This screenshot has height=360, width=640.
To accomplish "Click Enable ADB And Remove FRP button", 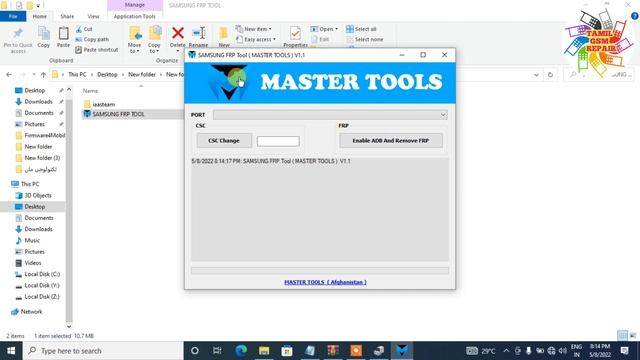I will pyautogui.click(x=391, y=140).
